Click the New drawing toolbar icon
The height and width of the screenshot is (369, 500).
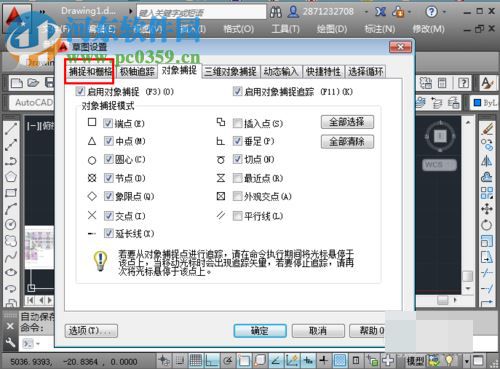pyautogui.click(x=17, y=82)
